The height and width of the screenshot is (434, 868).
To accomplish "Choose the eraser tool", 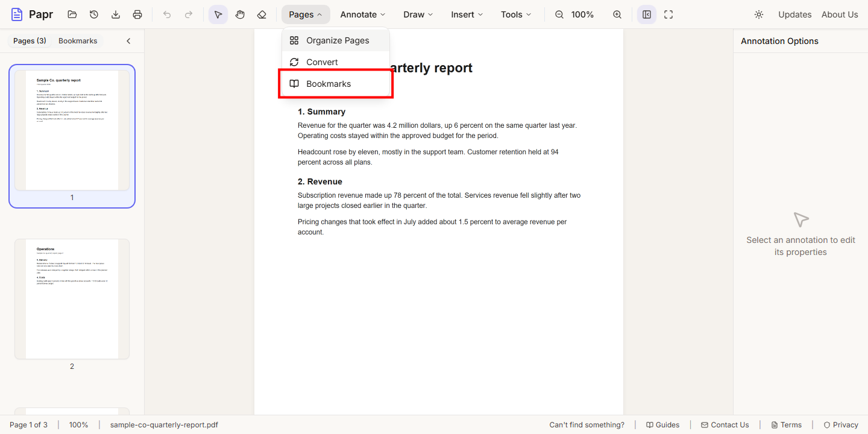I will (x=262, y=14).
